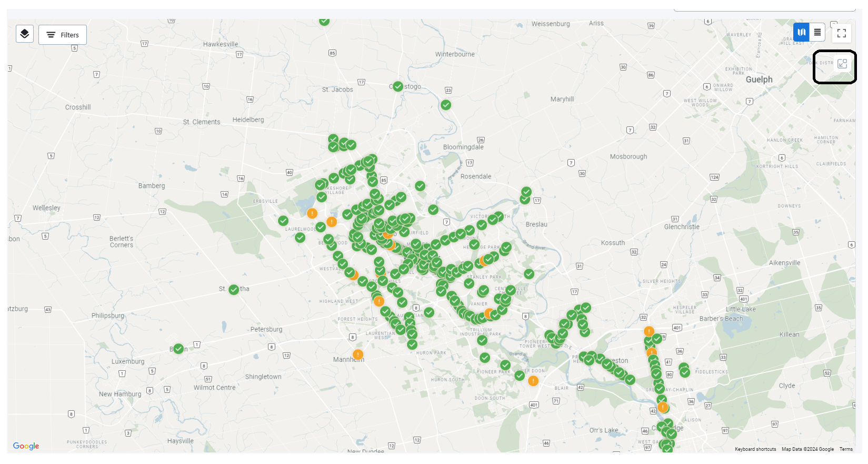Select the lone green marker west of Laurelwood
The image size is (868, 464).
[x=283, y=221]
